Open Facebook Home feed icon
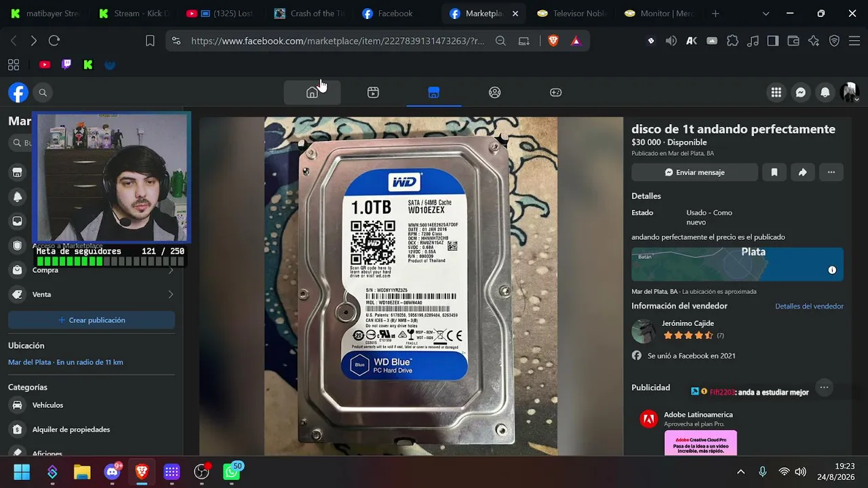Image resolution: width=868 pixels, height=488 pixels. (x=312, y=92)
